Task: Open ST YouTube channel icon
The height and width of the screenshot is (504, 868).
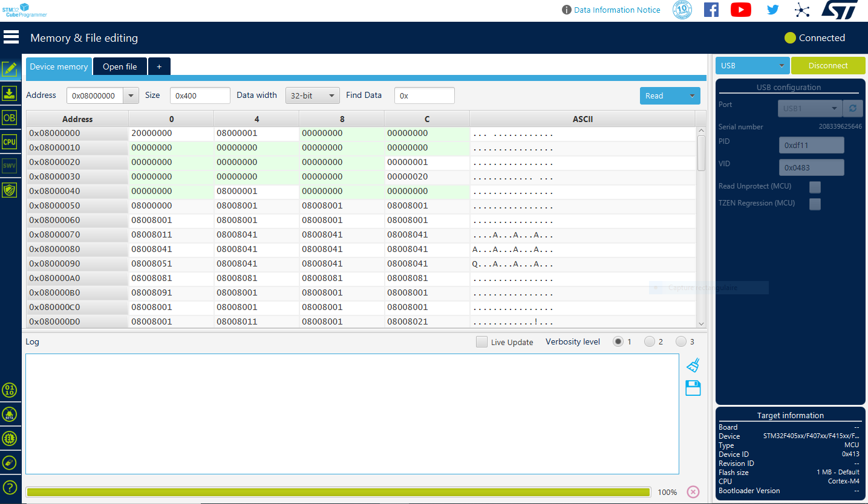Action: point(741,10)
